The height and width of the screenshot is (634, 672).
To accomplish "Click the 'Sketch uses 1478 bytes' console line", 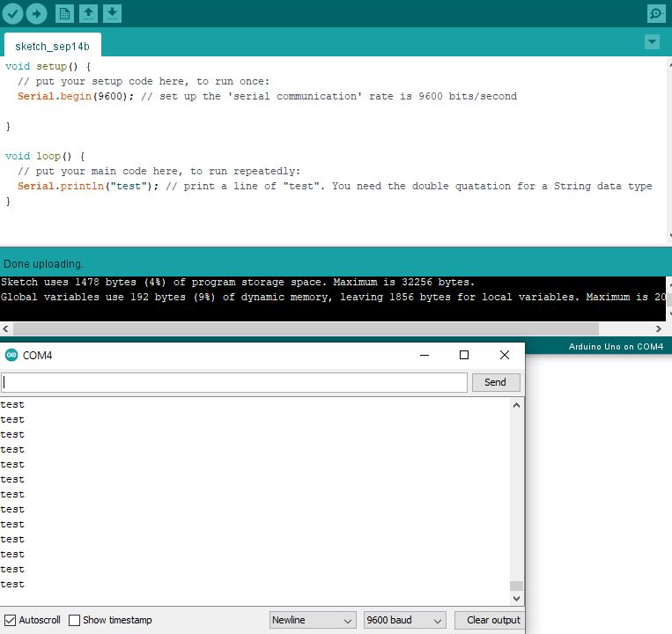I will tap(238, 283).
